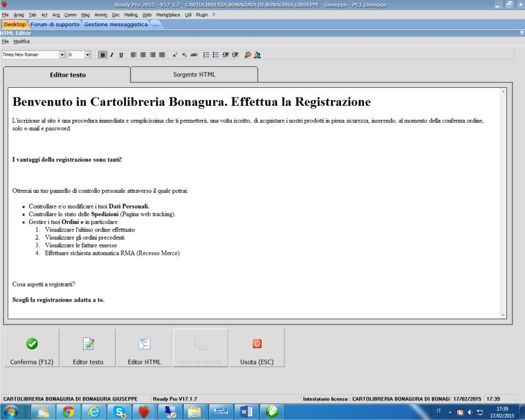Show hidden system tray icons arrow
Viewport: 525px width, 420px height.
(x=450, y=412)
